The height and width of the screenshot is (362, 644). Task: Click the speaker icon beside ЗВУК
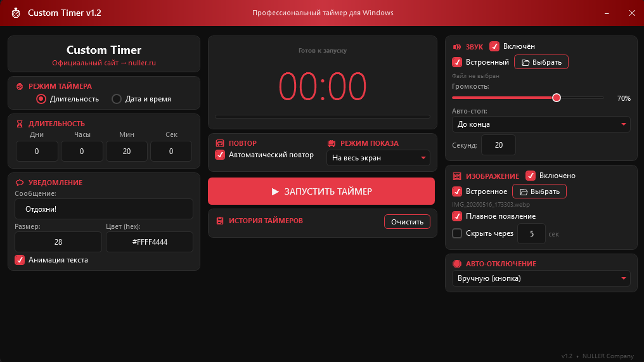coord(457,47)
